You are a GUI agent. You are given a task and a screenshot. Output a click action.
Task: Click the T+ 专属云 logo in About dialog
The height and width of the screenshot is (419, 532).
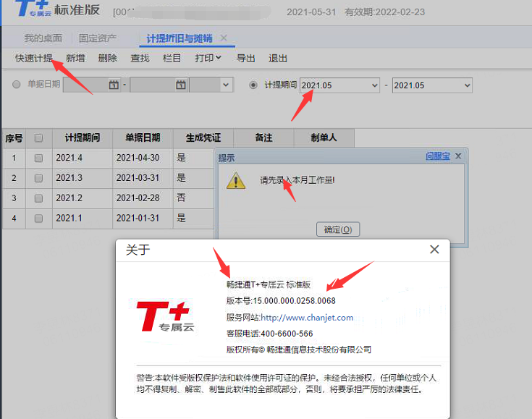click(165, 316)
